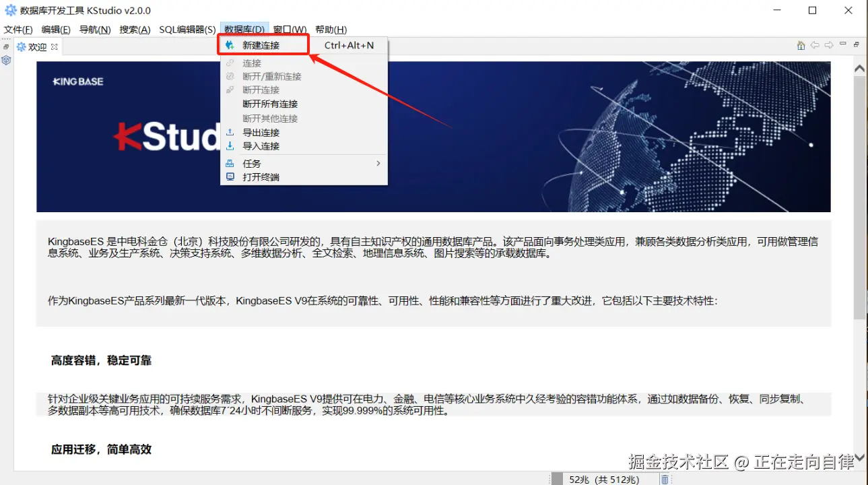
Task: Click the forward arrow in welcome toolbar
Action: tap(829, 45)
